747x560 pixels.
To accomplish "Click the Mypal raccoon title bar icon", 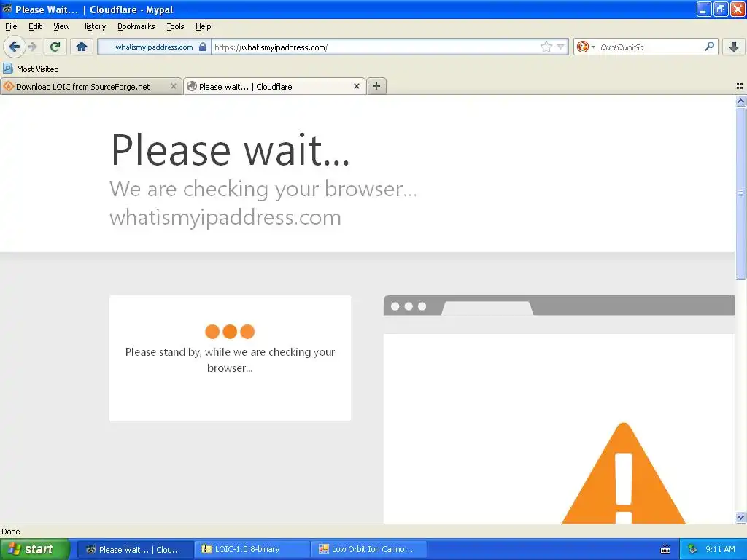I will click(7, 9).
